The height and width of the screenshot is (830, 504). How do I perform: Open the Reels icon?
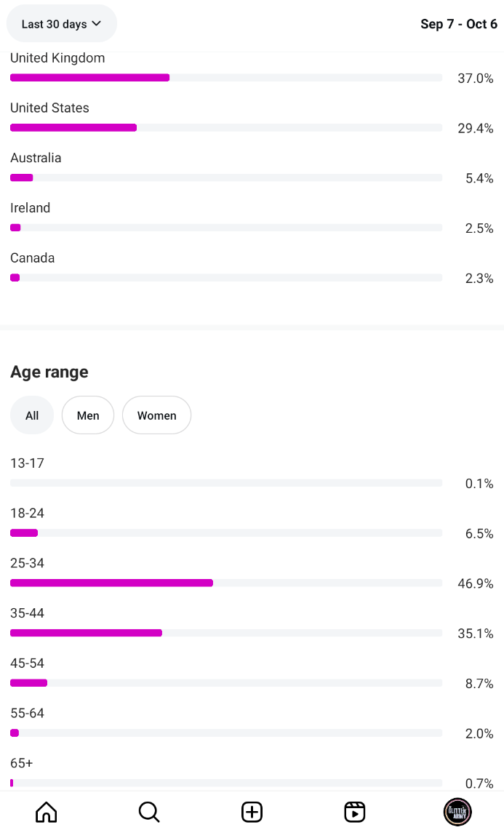354,812
